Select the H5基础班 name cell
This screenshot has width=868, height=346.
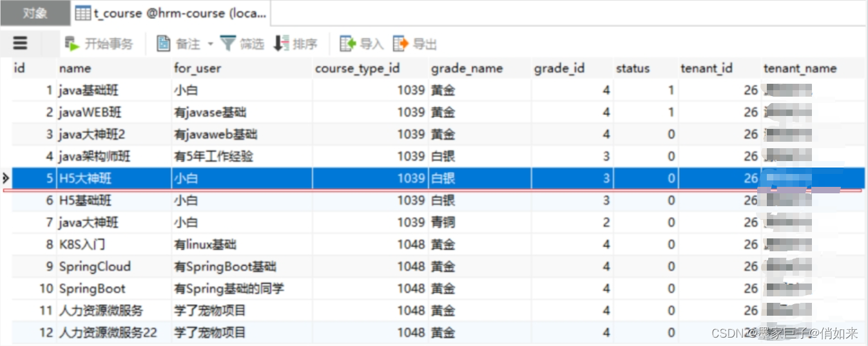113,200
